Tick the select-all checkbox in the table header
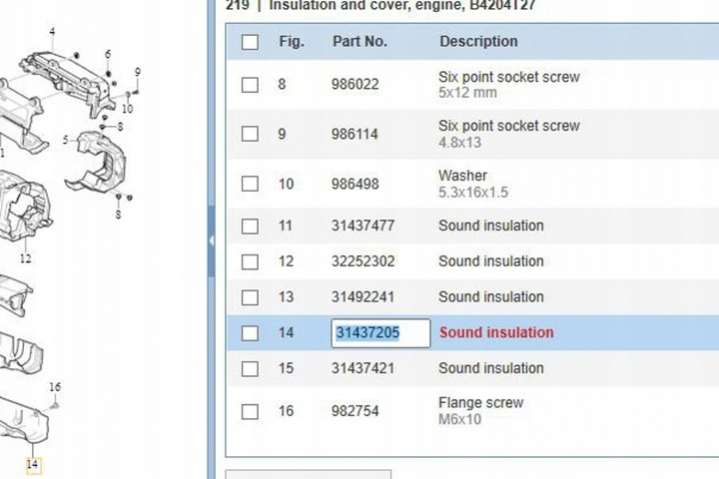The image size is (719, 479). (250, 42)
